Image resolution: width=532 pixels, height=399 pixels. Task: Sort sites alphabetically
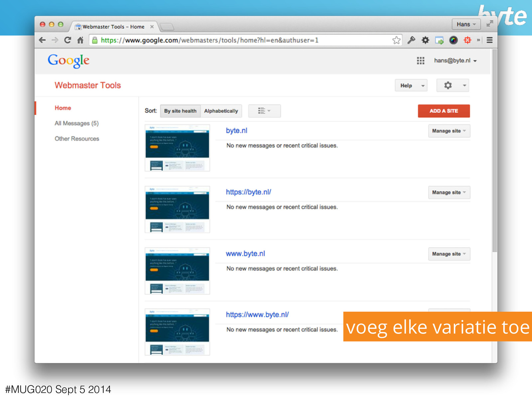pos(221,111)
